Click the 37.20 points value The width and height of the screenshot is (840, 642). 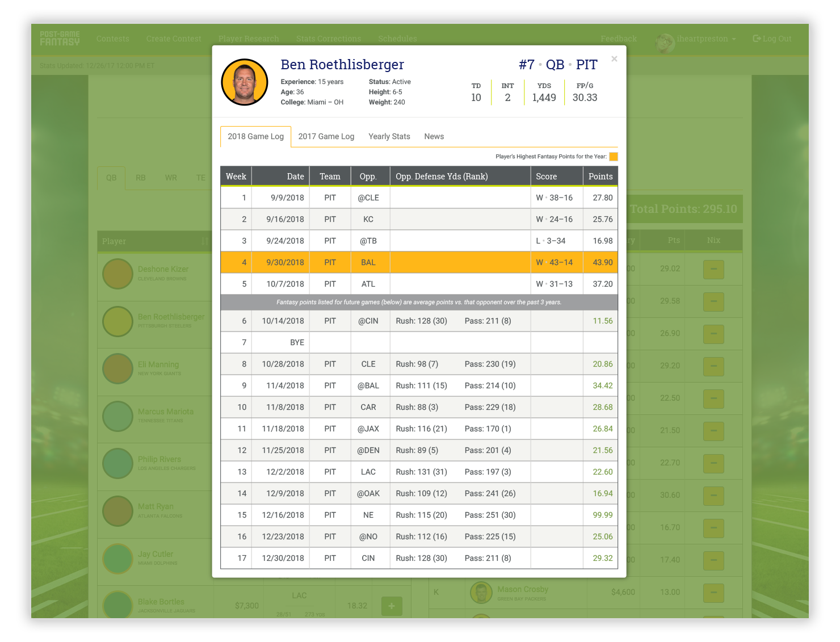pyautogui.click(x=603, y=284)
